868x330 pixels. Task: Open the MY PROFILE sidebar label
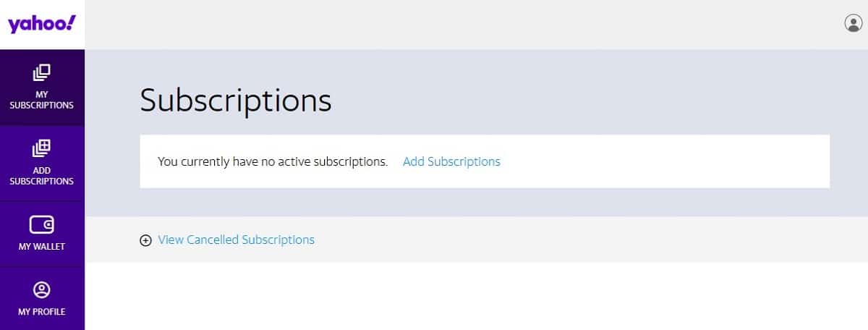coord(42,312)
